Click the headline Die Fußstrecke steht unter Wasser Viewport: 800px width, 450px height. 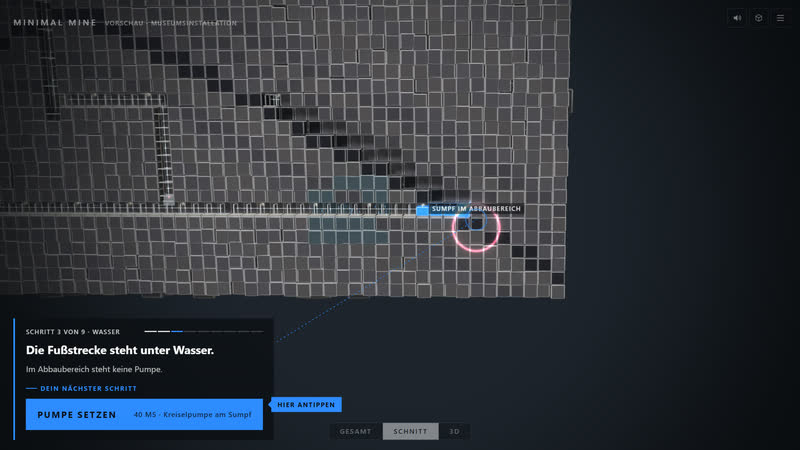tap(120, 350)
